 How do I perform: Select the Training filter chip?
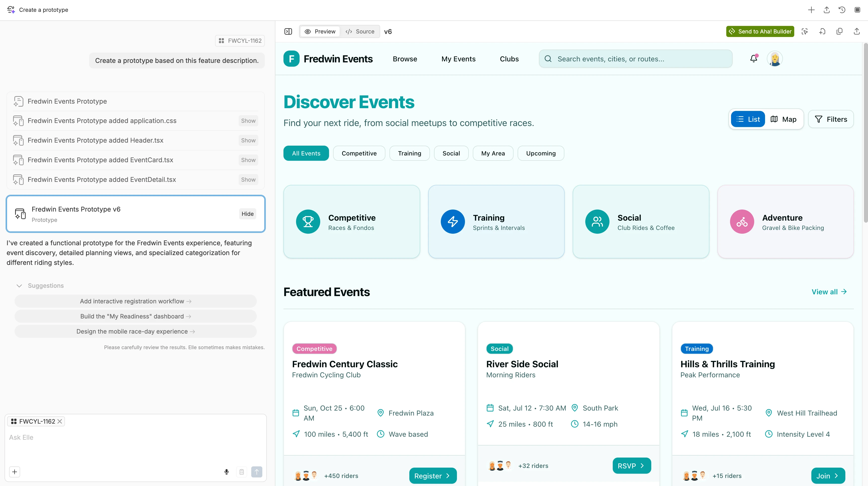coord(409,153)
